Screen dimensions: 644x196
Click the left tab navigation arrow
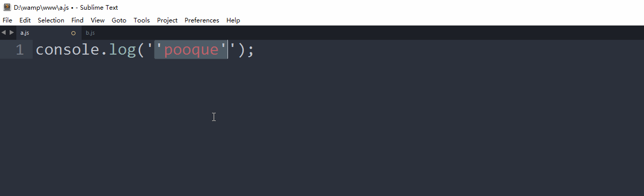(x=4, y=33)
